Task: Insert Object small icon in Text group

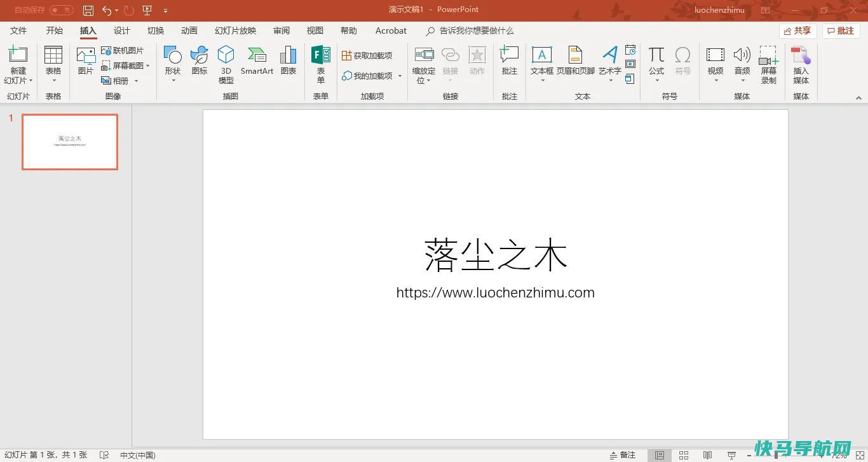Action: [x=630, y=79]
